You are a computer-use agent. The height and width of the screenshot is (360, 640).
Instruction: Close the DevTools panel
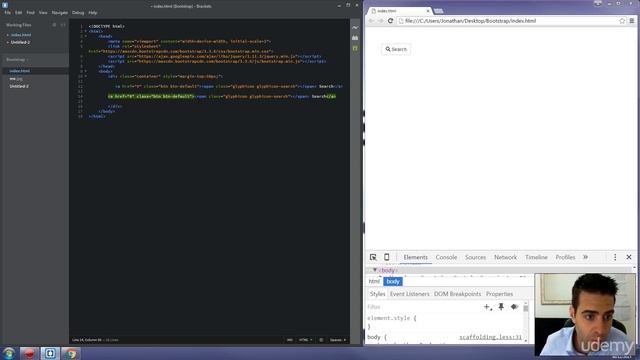[x=629, y=257]
